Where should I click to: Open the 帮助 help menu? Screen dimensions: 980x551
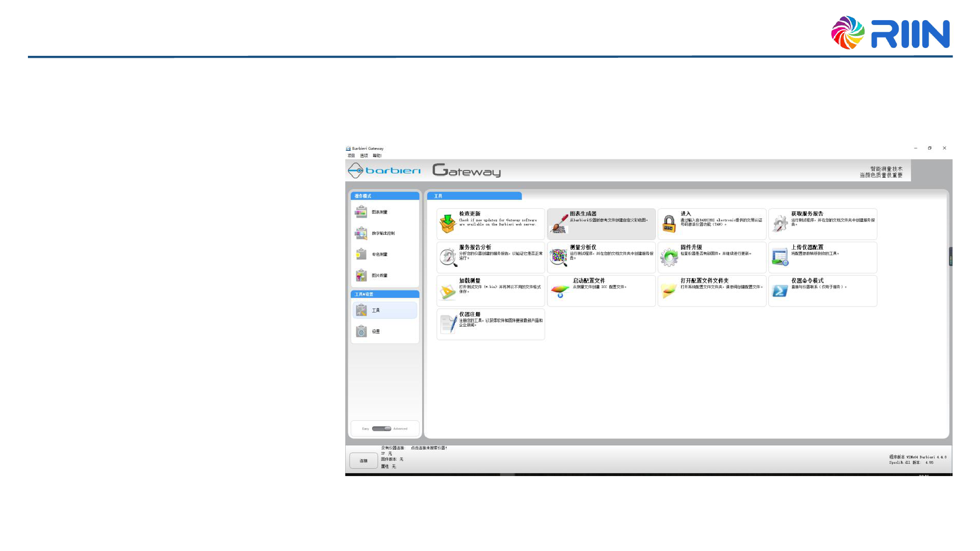pos(377,156)
